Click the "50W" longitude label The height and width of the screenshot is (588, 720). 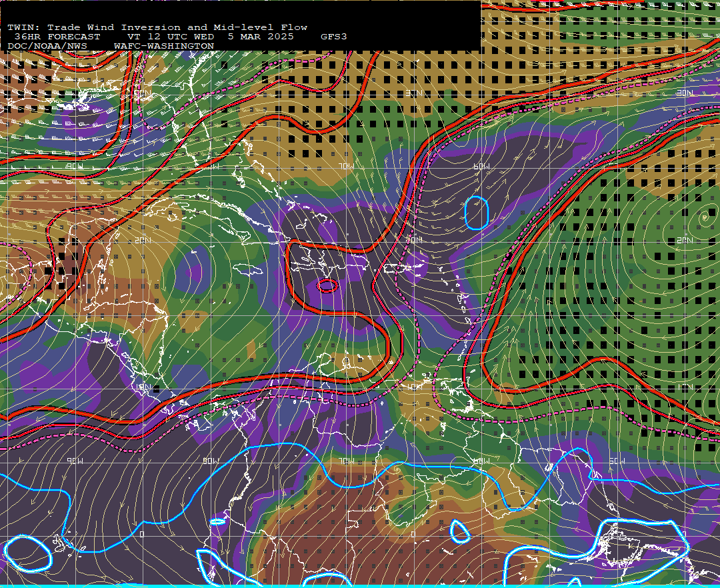point(617,461)
